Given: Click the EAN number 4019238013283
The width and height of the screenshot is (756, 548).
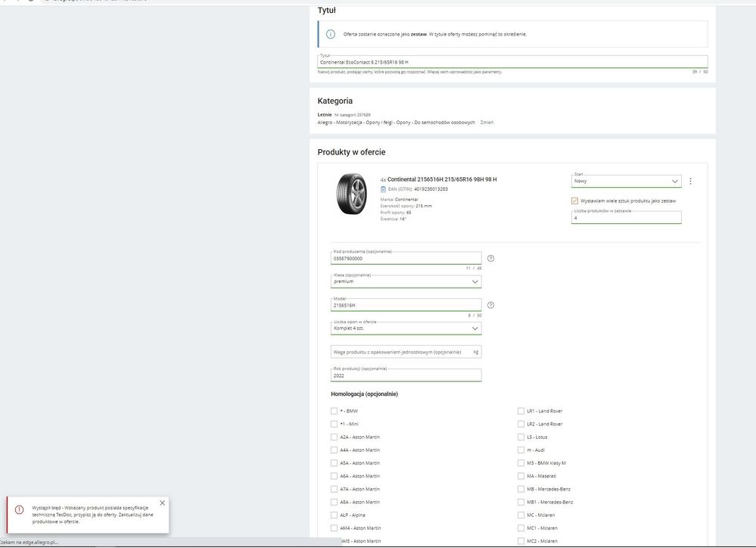Looking at the screenshot, I should click(x=431, y=189).
